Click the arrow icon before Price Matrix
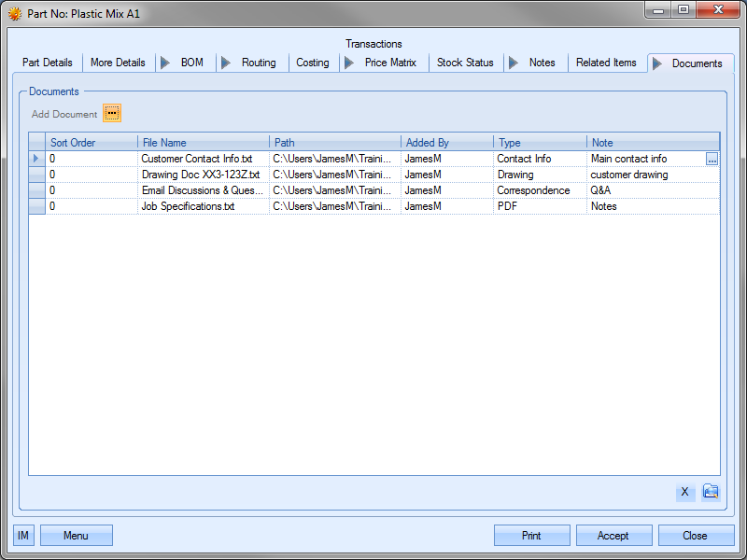The height and width of the screenshot is (560, 747). click(349, 63)
